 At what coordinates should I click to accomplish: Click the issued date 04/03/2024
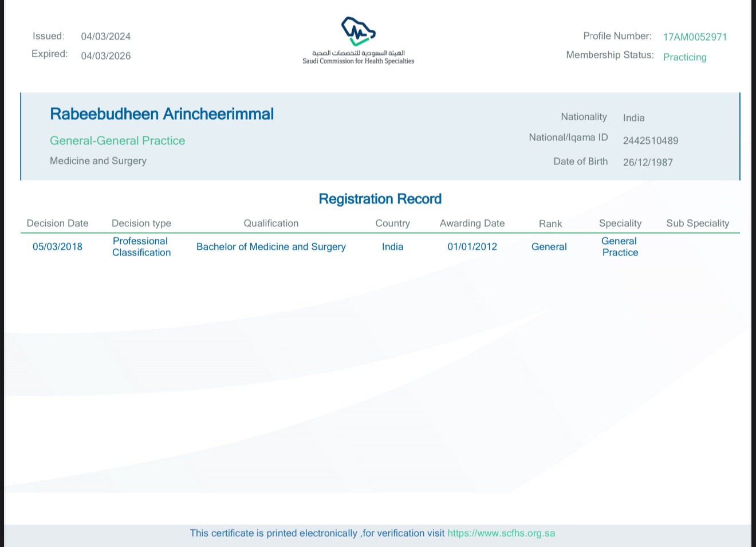(105, 37)
